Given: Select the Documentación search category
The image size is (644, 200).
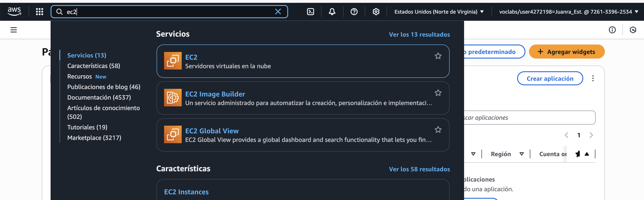Looking at the screenshot, I should point(99,97).
